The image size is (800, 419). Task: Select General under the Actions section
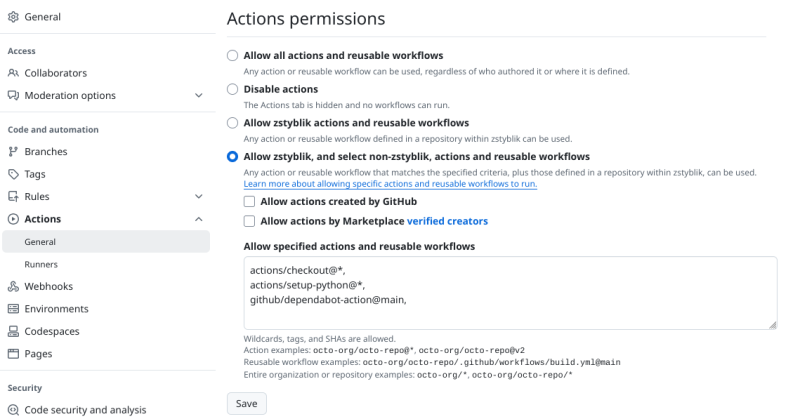tap(106, 241)
